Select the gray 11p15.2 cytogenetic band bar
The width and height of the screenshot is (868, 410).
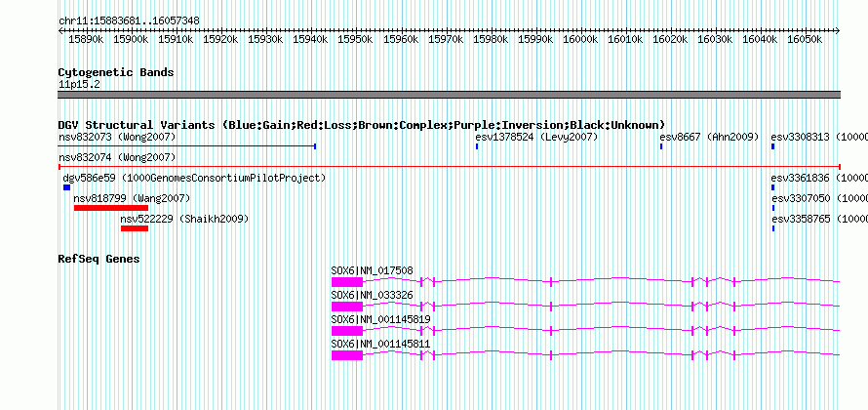click(449, 95)
